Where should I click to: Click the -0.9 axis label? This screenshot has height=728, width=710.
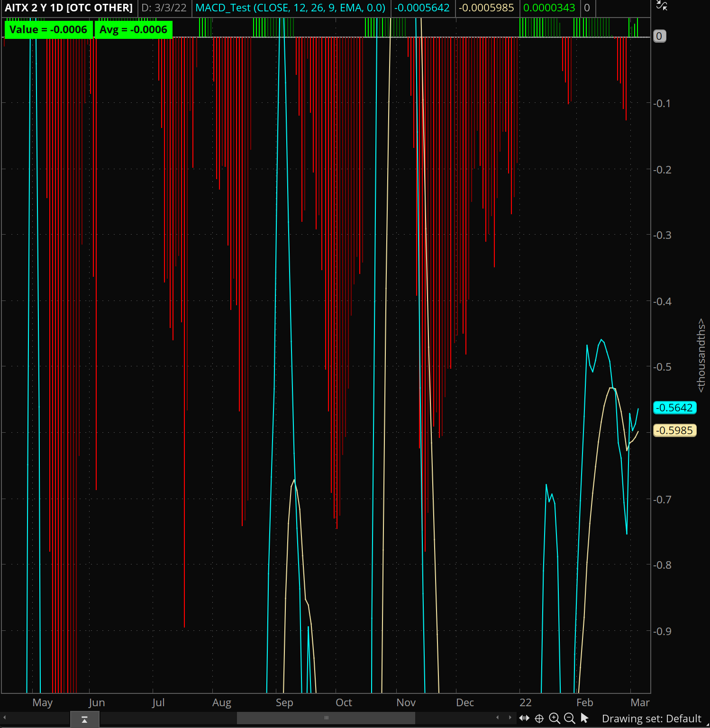[662, 631]
